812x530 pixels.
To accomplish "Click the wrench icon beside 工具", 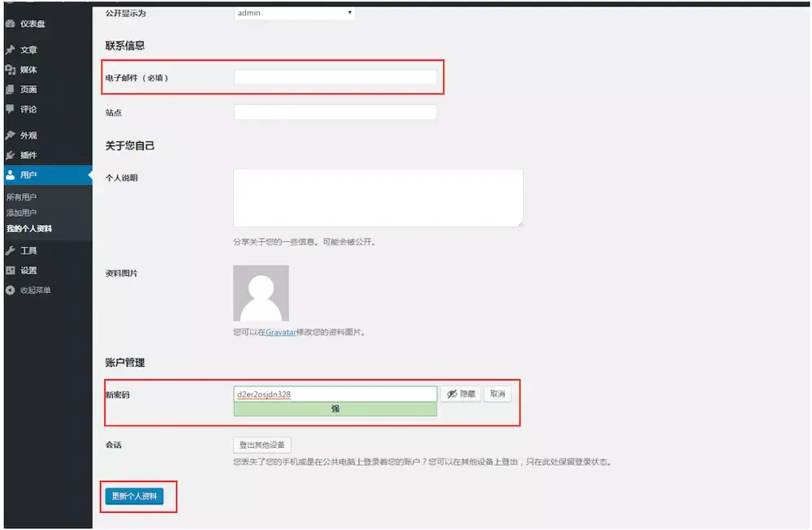I will 10,251.
